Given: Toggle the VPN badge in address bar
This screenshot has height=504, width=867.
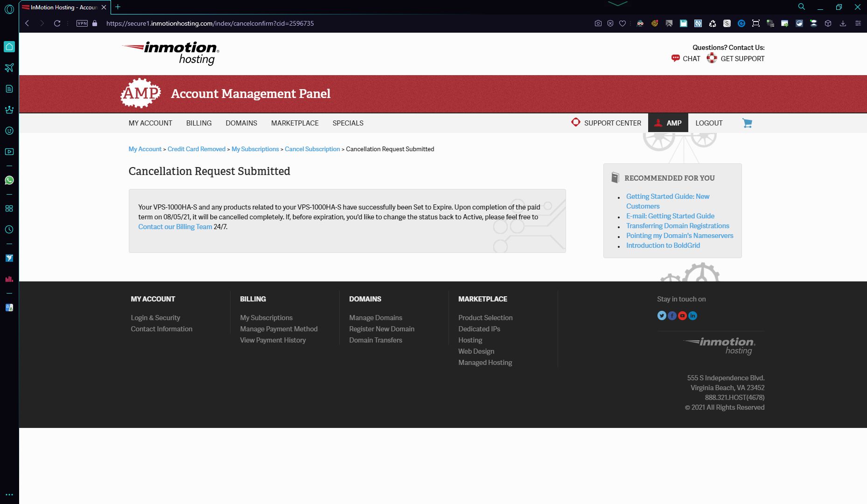Looking at the screenshot, I should pyautogui.click(x=82, y=23).
